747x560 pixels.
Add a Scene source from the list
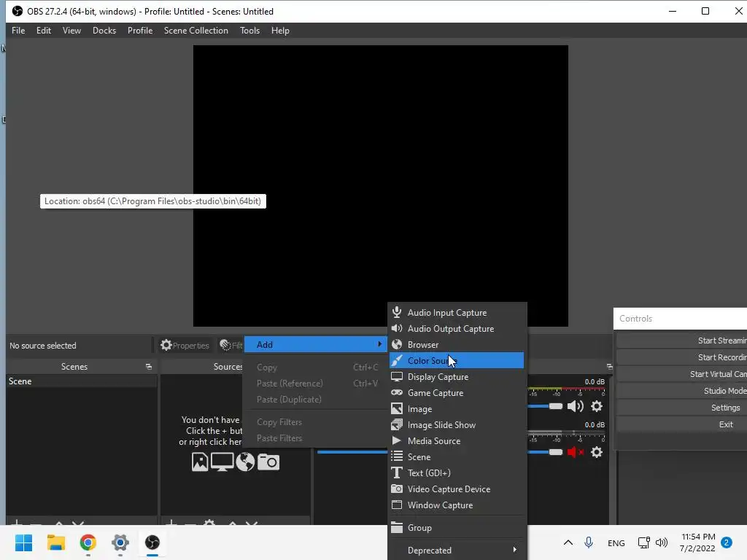point(457,457)
